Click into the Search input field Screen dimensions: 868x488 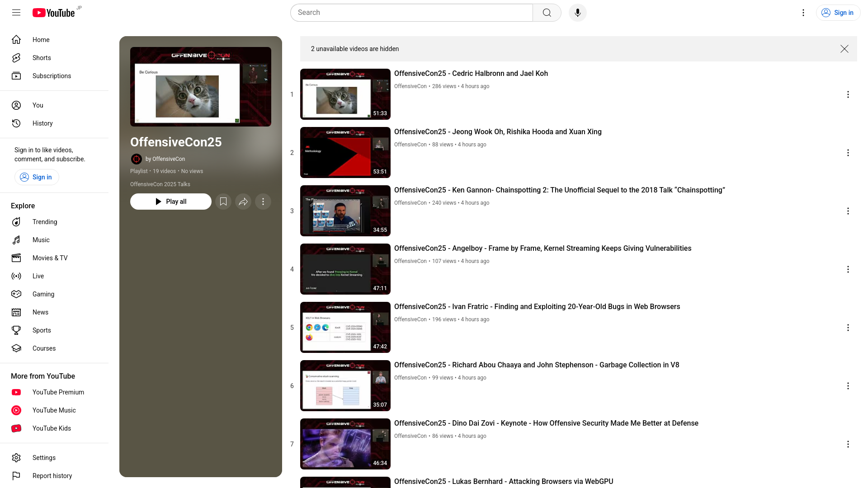[x=411, y=13]
